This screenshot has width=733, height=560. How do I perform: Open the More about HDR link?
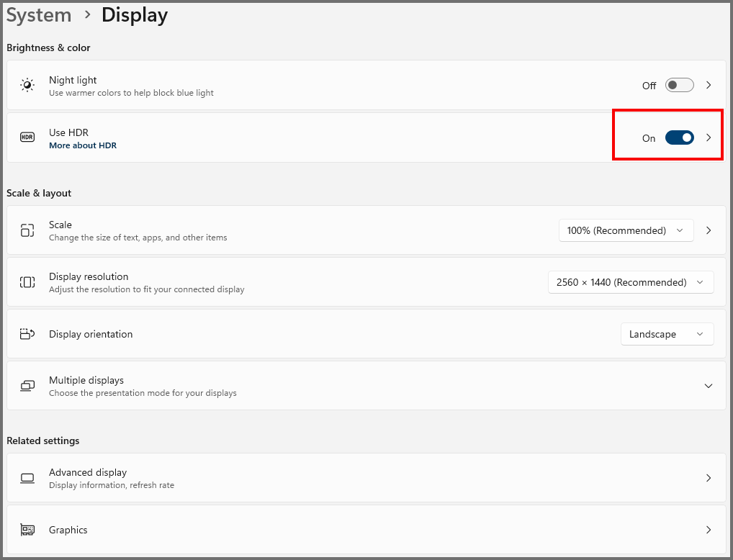[x=83, y=145]
